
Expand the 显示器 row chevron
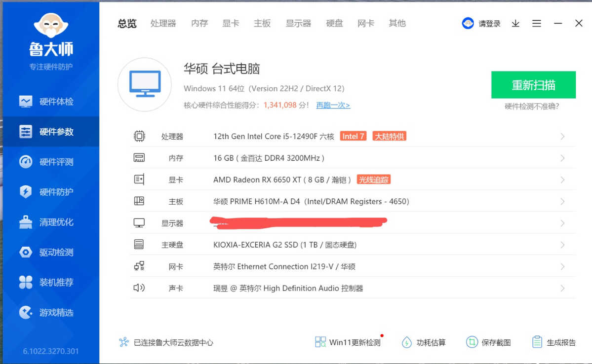[x=562, y=223]
